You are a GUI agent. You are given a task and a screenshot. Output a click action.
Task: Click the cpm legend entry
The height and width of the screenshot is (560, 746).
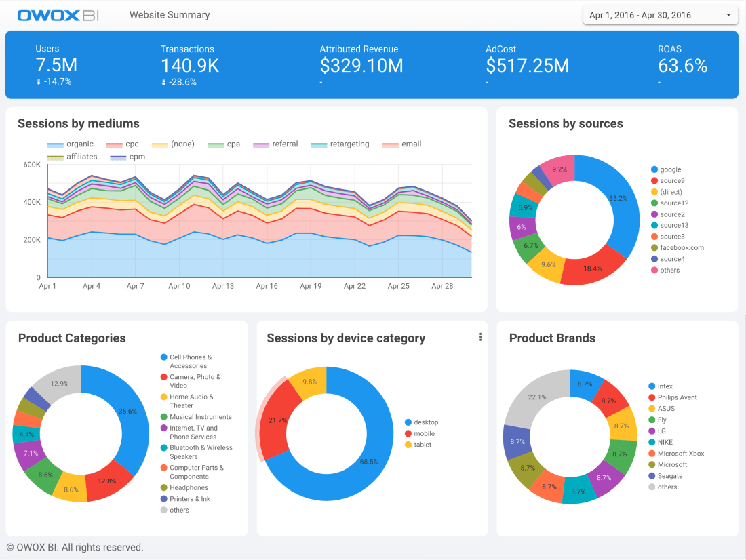(x=127, y=157)
